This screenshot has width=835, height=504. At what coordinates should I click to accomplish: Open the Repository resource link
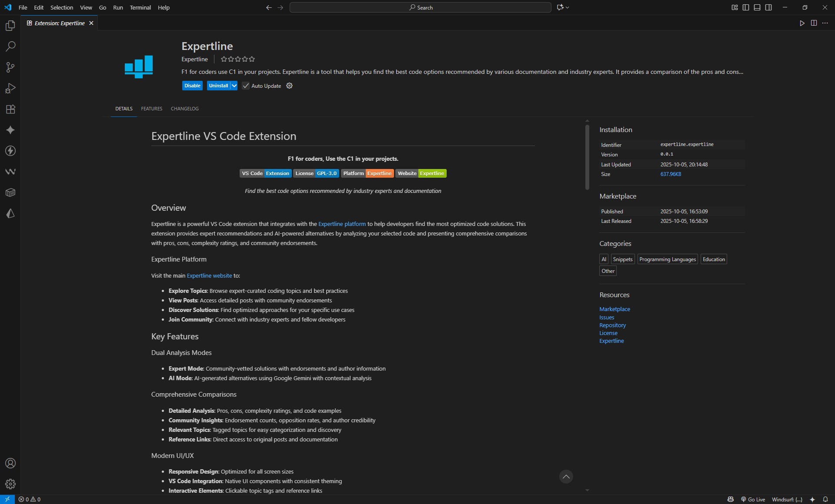[612, 325]
